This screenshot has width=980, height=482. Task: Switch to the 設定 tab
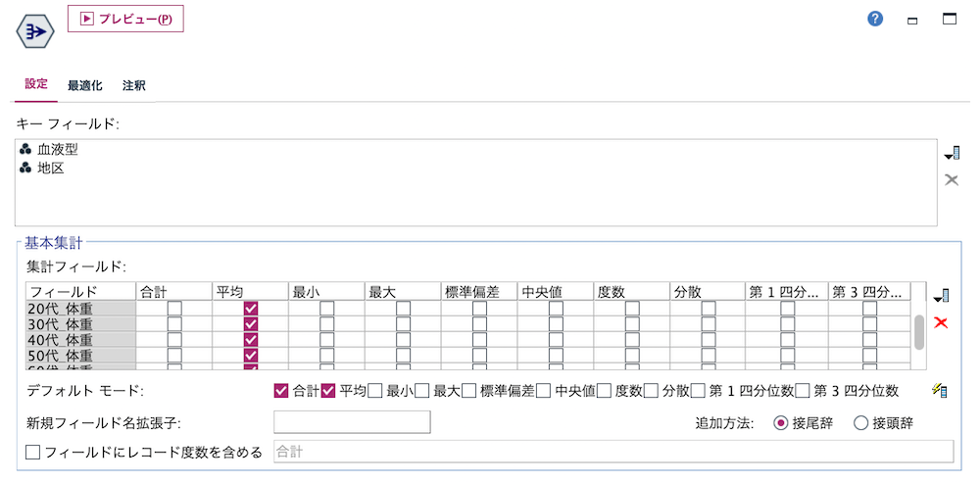point(35,84)
